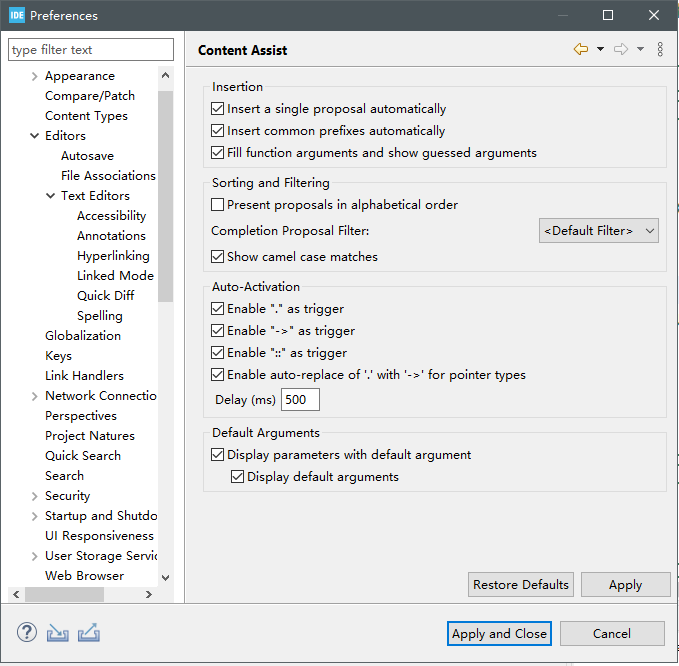Open Globalization preferences
The width and height of the screenshot is (679, 666).
pyautogui.click(x=83, y=336)
